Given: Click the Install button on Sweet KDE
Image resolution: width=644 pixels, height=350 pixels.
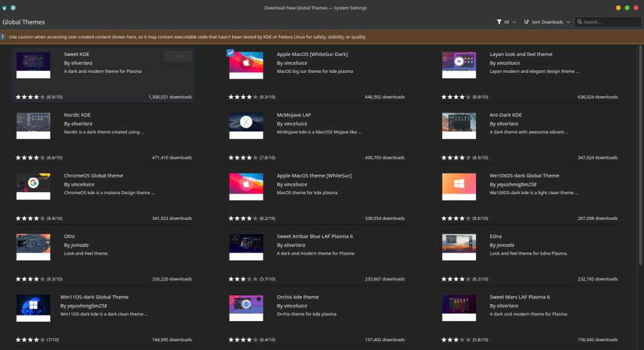Looking at the screenshot, I should tap(177, 57).
